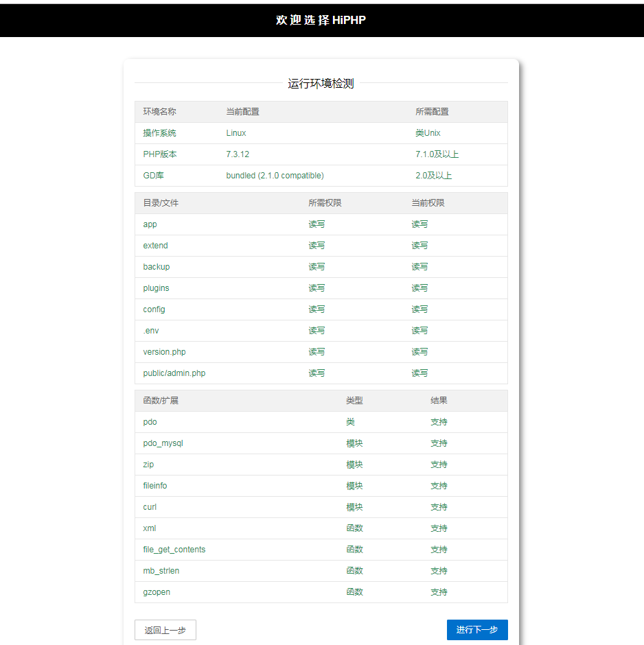The width and height of the screenshot is (644, 645).
Task: Click the 2.0及以上 requirement text
Action: 434,176
